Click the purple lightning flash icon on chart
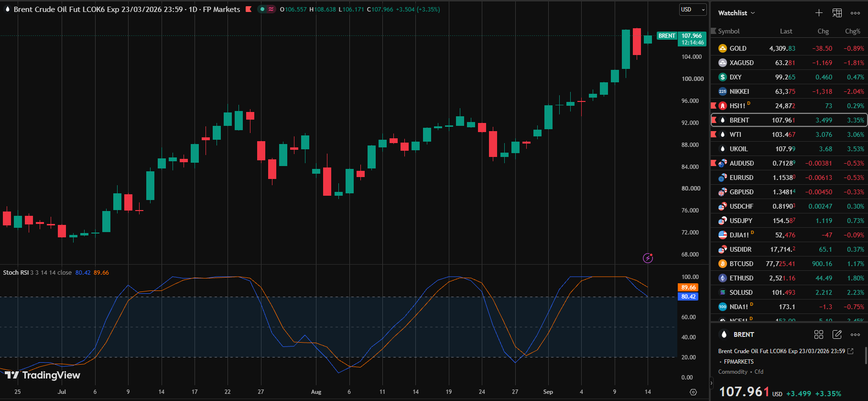This screenshot has width=868, height=401. pos(648,258)
